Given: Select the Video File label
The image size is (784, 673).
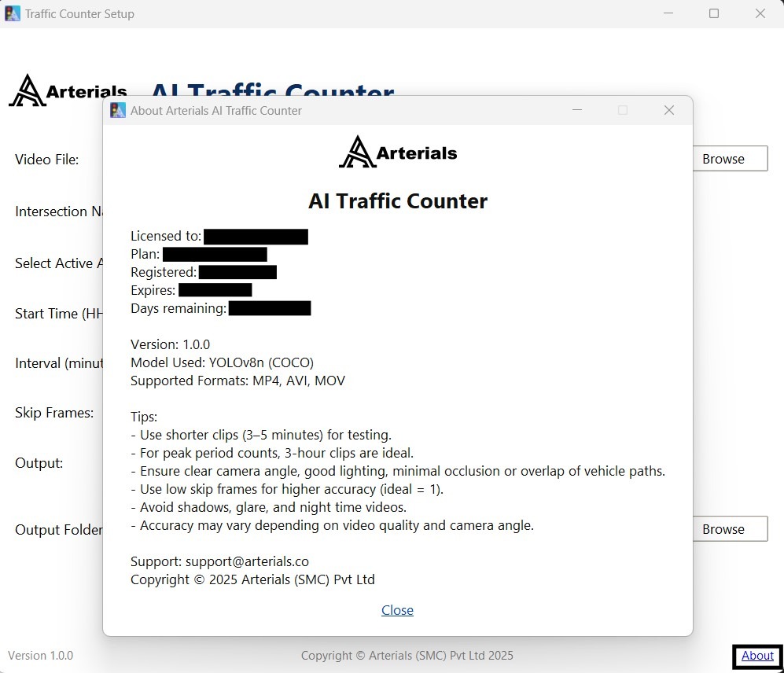Looking at the screenshot, I should [47, 160].
